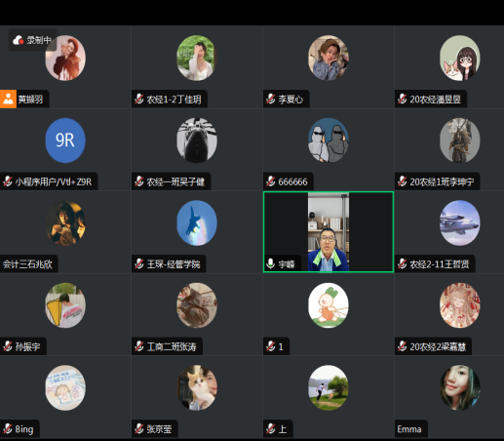
Task: Click the cat avatar of 张京莹
Action: pos(197,387)
